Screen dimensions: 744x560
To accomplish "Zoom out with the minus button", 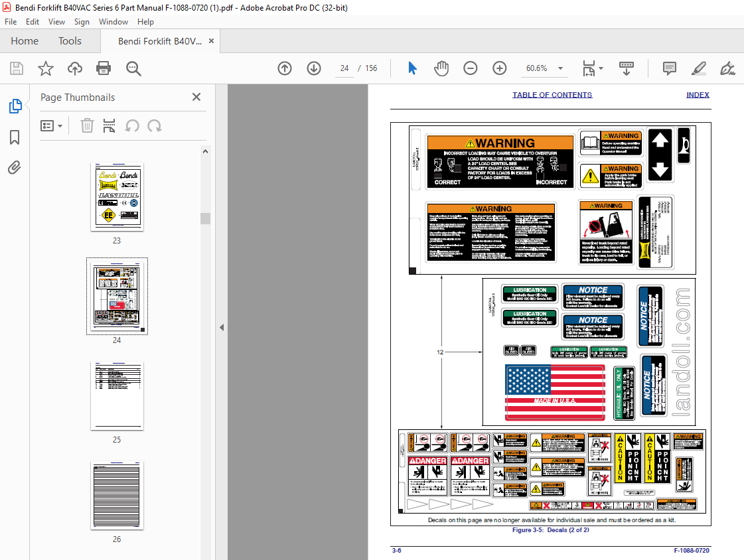I will coord(470,68).
